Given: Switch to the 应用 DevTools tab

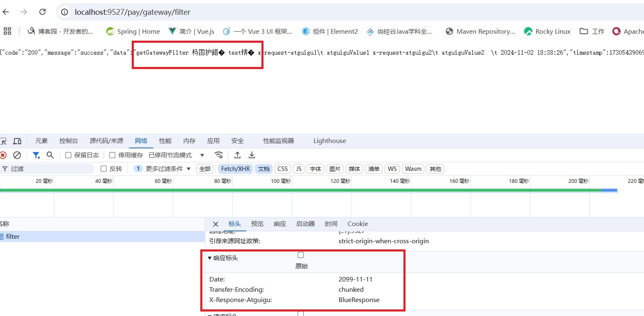Looking at the screenshot, I should point(213,141).
